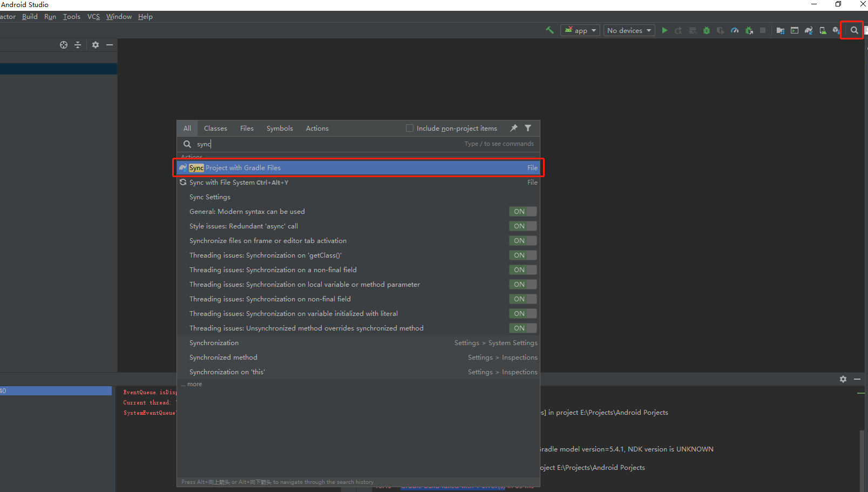The height and width of the screenshot is (492, 868).
Task: Click the Run Anything icon
Action: pyautogui.click(x=794, y=30)
